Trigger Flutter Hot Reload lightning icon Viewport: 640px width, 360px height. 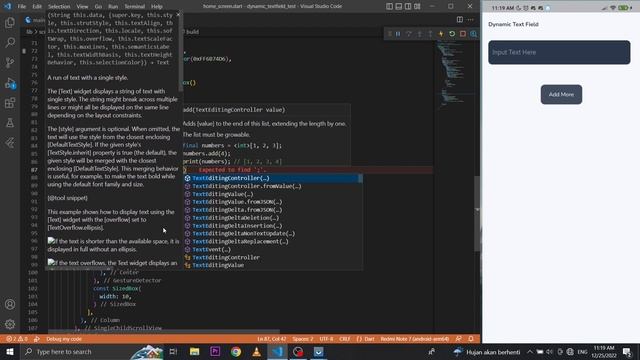point(441,34)
